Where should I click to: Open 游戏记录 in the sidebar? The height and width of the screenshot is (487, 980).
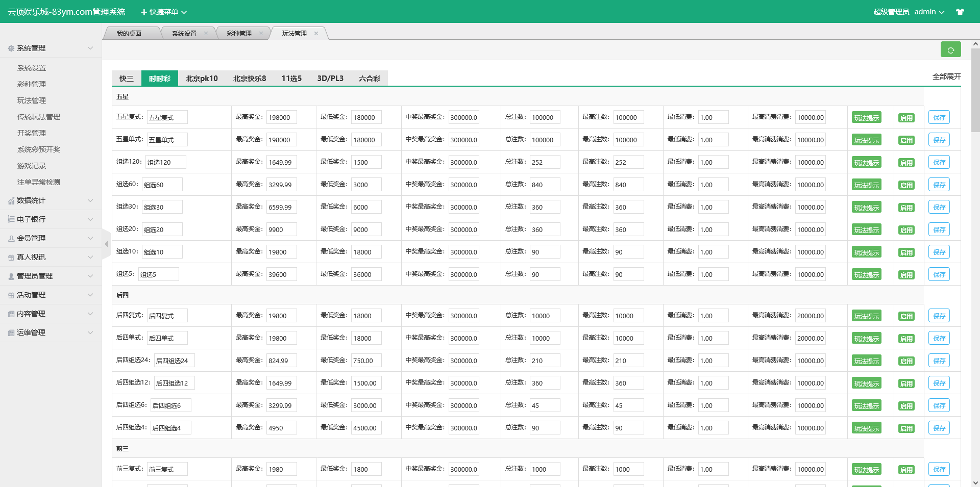[32, 166]
